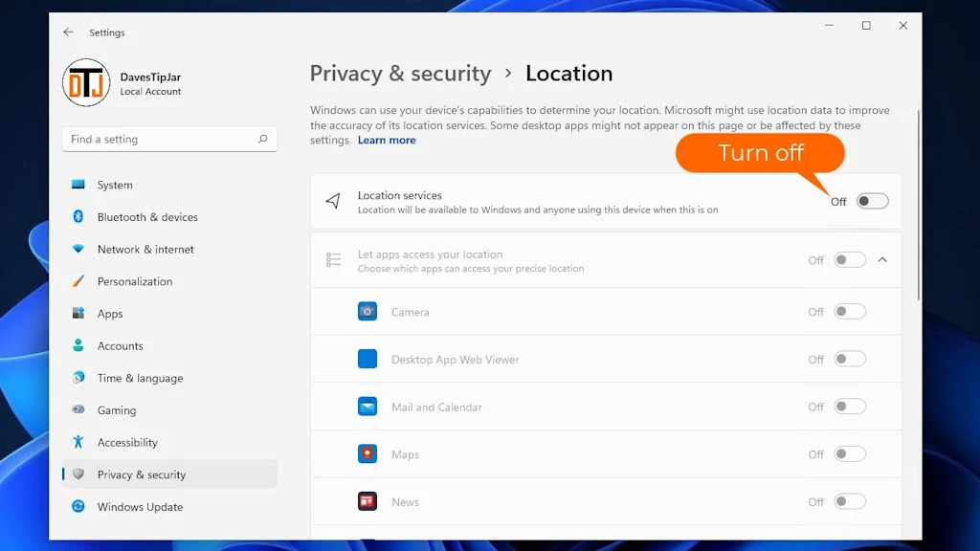Image resolution: width=980 pixels, height=551 pixels.
Task: Click the Local Account text
Action: pyautogui.click(x=150, y=91)
